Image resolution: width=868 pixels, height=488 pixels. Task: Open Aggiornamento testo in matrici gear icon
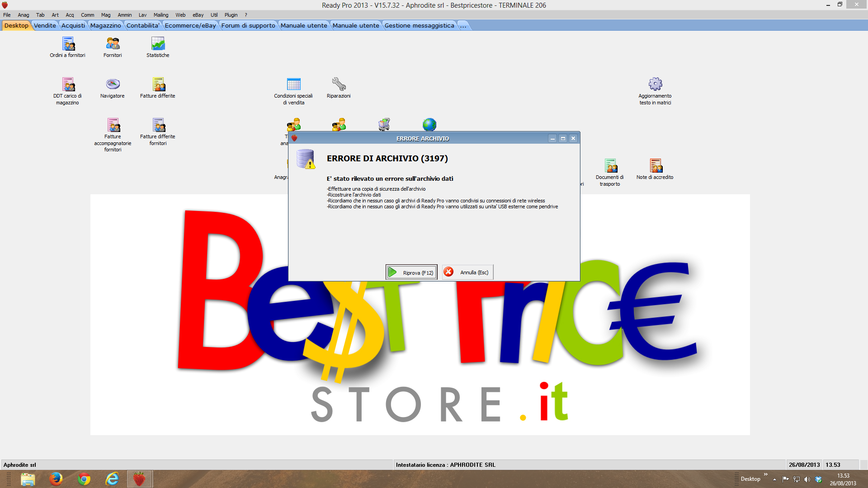point(655,84)
